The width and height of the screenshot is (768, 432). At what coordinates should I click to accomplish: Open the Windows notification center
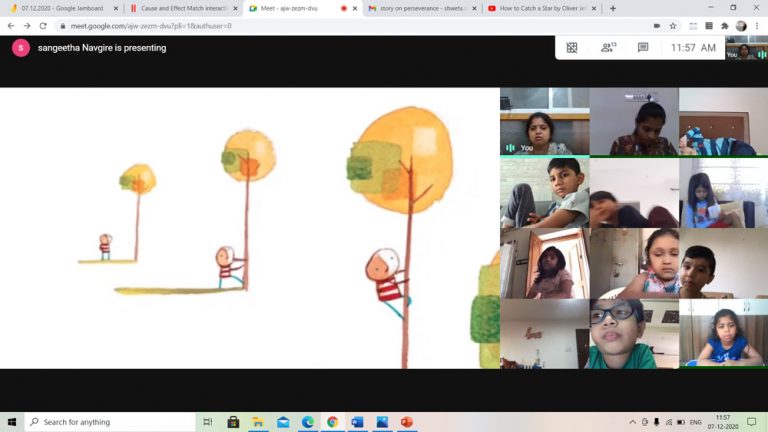click(x=752, y=422)
